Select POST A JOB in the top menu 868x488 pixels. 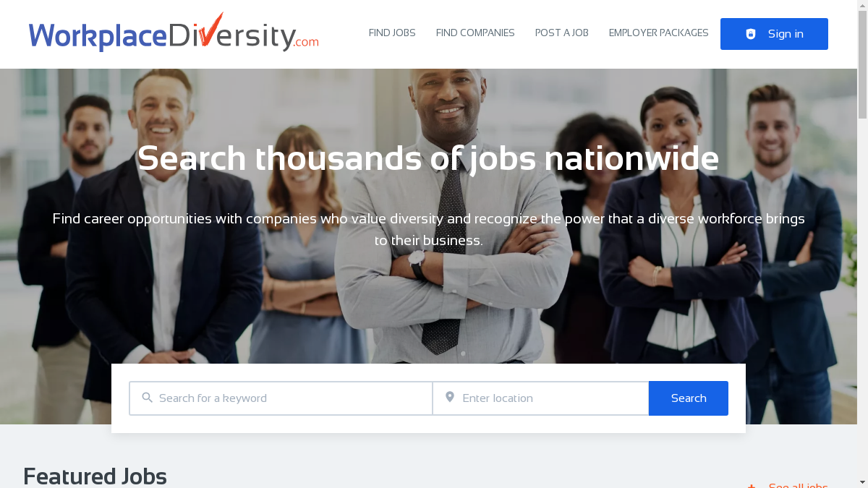tap(562, 33)
